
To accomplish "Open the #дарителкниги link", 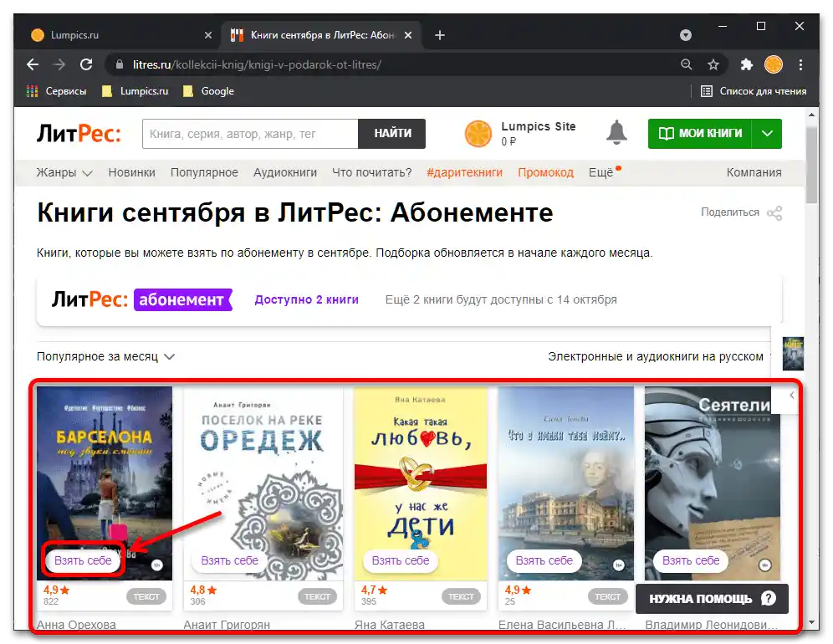I will coord(464,172).
